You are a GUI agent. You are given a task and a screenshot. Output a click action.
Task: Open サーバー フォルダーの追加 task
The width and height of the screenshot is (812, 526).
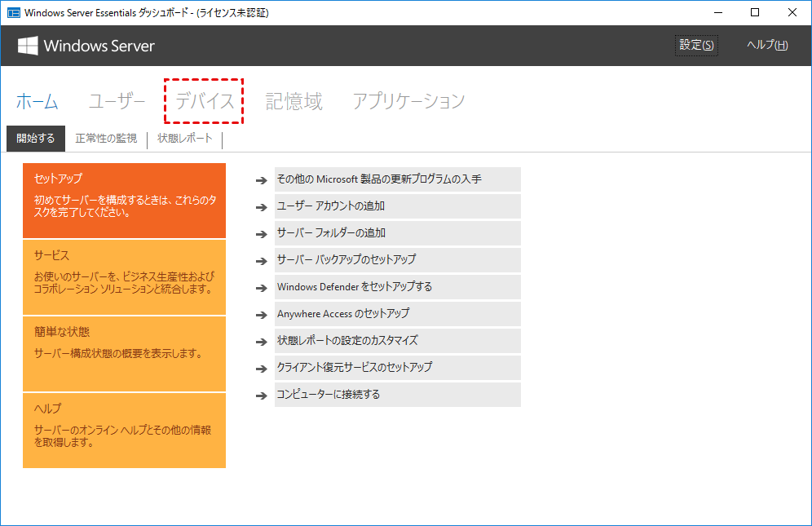(398, 233)
